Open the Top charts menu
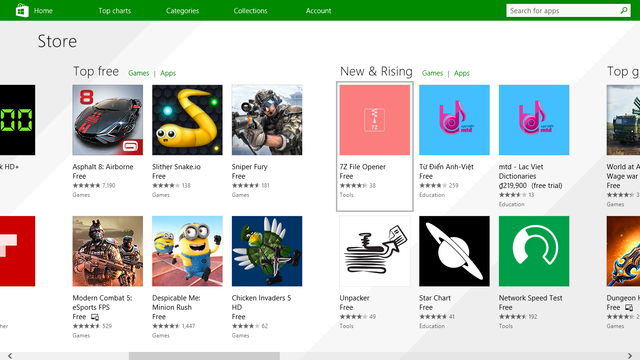Screen dimensions: 640x360 point(115,11)
